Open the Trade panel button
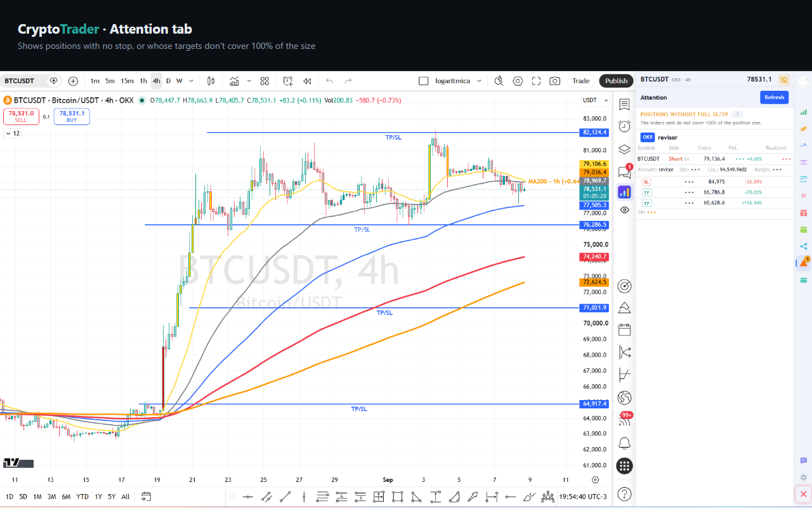 [580, 81]
